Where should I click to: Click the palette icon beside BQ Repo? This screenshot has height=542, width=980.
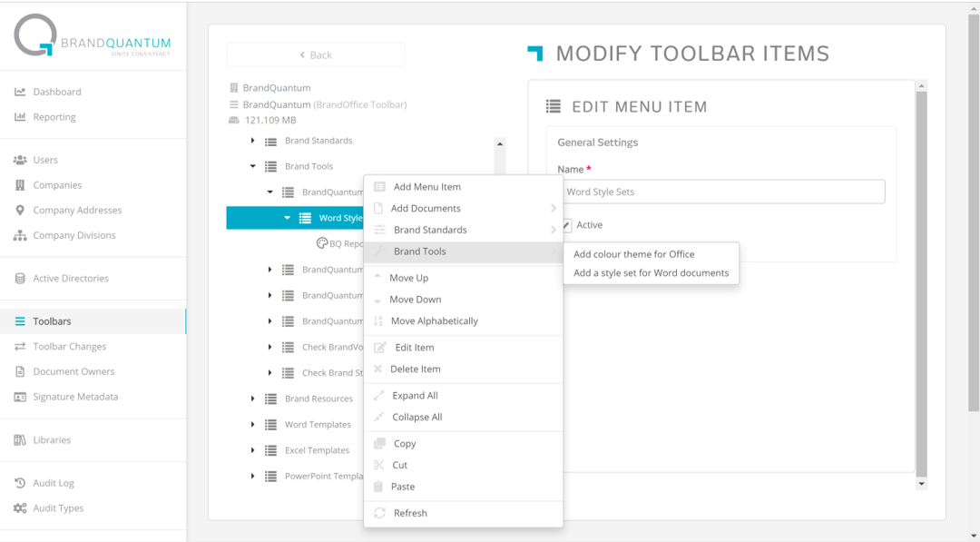322,243
